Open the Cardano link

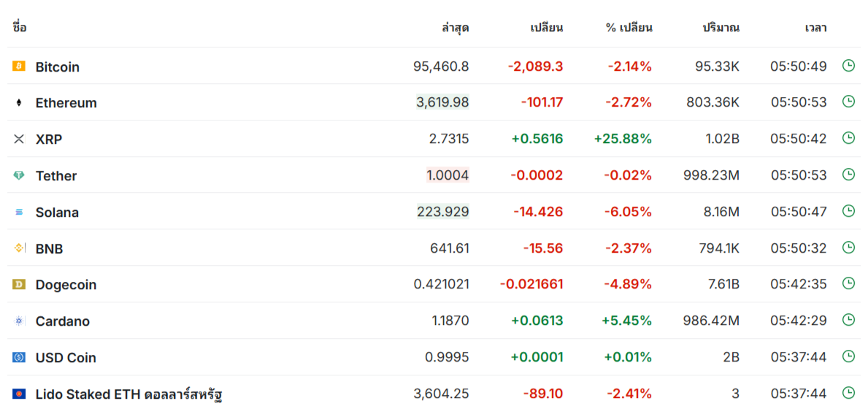coord(63,321)
